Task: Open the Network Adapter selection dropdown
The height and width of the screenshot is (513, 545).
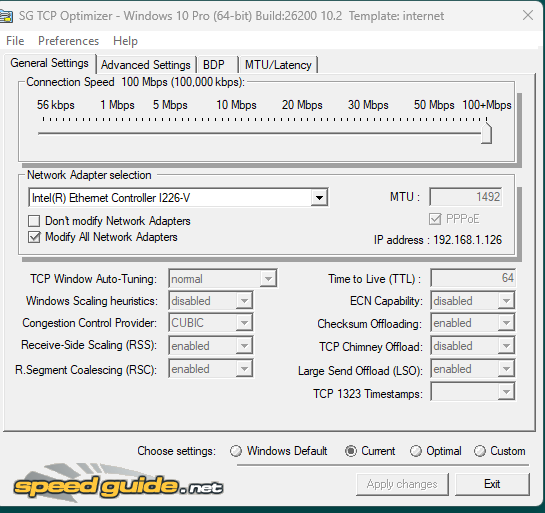Action: 319,198
